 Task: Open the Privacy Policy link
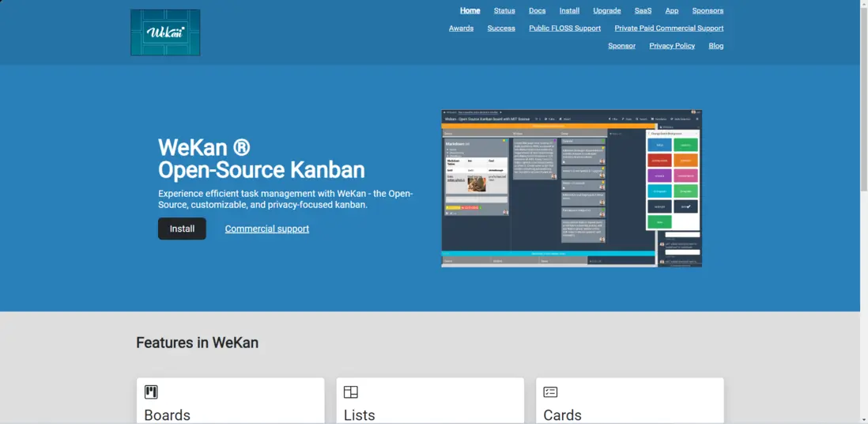pos(672,46)
